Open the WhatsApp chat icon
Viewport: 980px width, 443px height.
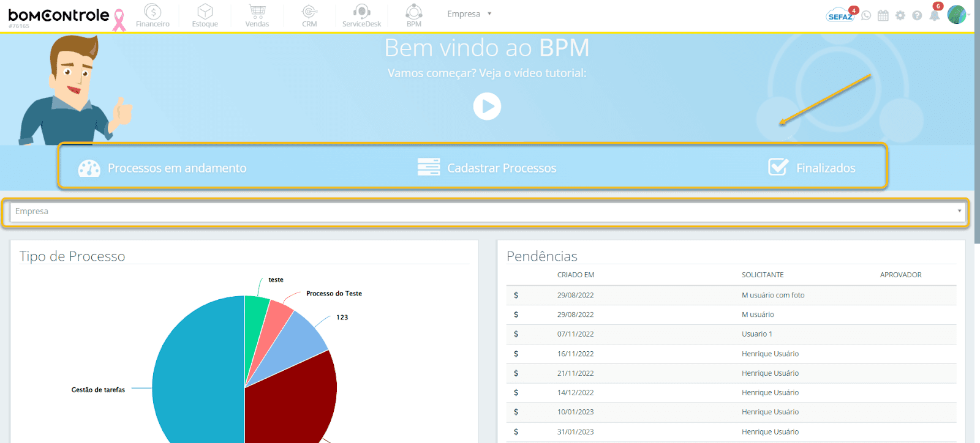(866, 15)
